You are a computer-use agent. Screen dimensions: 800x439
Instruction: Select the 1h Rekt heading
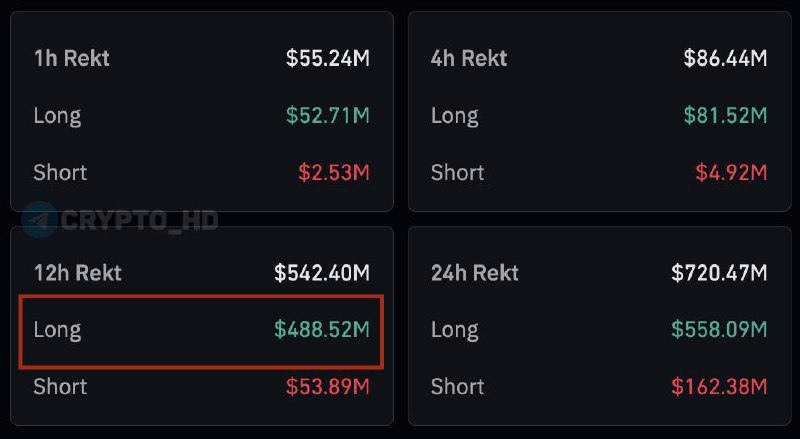[71, 58]
